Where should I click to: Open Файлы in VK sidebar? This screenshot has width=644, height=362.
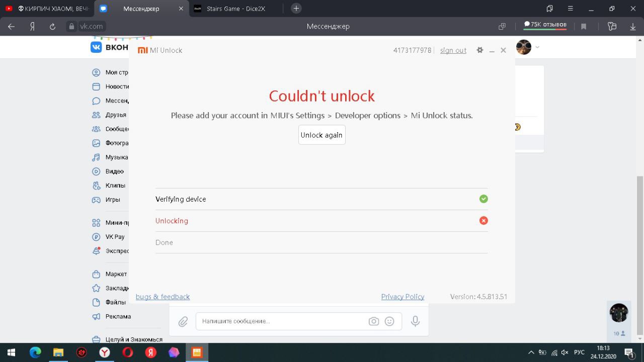pos(109,302)
